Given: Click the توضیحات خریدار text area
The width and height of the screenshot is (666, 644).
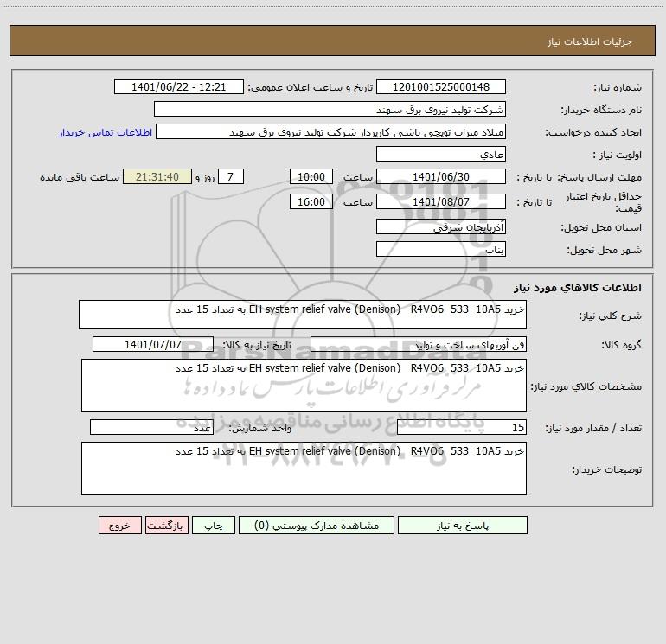Looking at the screenshot, I should (x=304, y=469).
